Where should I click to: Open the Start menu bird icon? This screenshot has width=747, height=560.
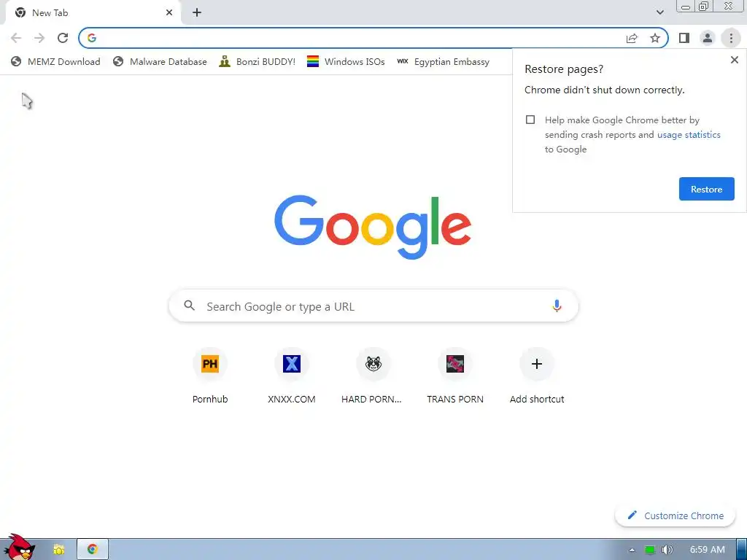coord(19,547)
